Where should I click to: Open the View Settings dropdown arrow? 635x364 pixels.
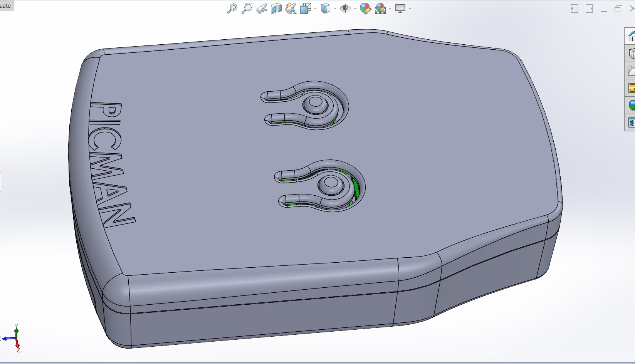(410, 8)
